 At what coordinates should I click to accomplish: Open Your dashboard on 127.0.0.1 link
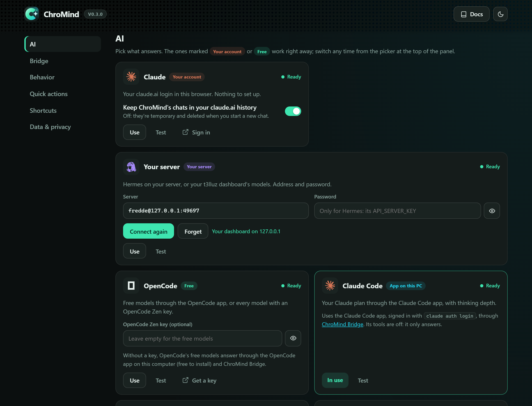click(x=246, y=231)
